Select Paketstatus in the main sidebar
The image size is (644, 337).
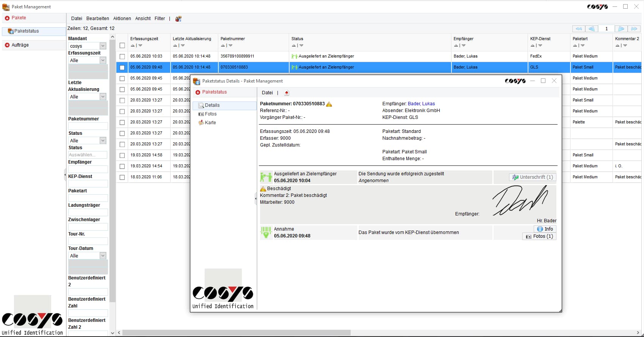coord(34,31)
